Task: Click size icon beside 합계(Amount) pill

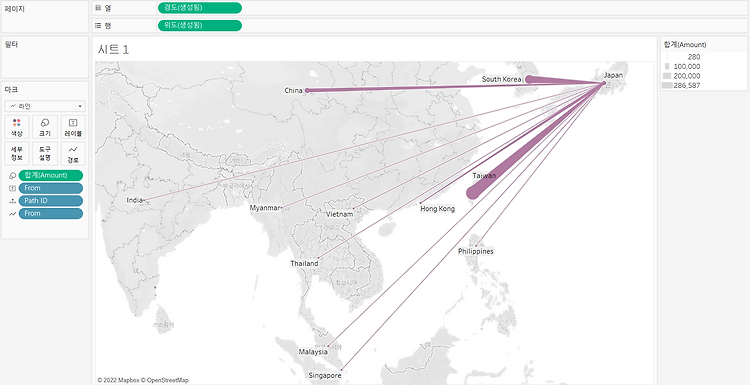Action: click(x=12, y=176)
